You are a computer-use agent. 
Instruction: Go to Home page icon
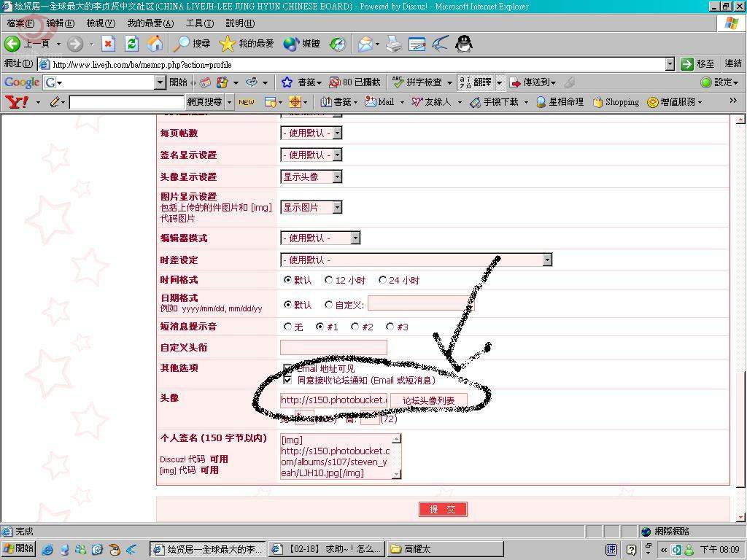[x=155, y=44]
